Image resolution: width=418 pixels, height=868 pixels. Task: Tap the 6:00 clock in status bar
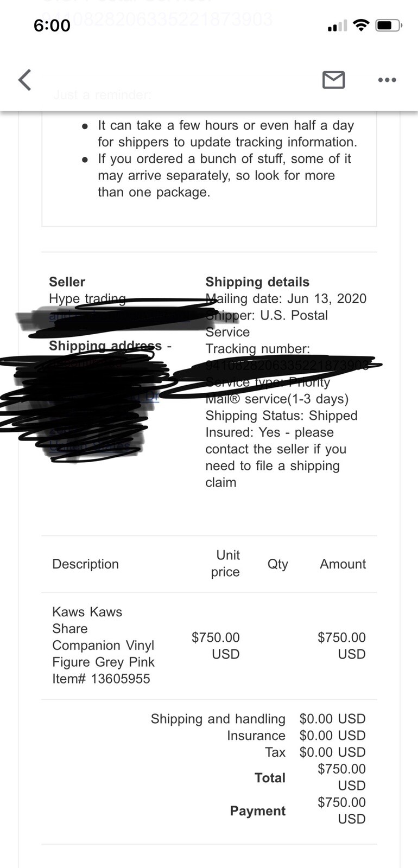[52, 25]
